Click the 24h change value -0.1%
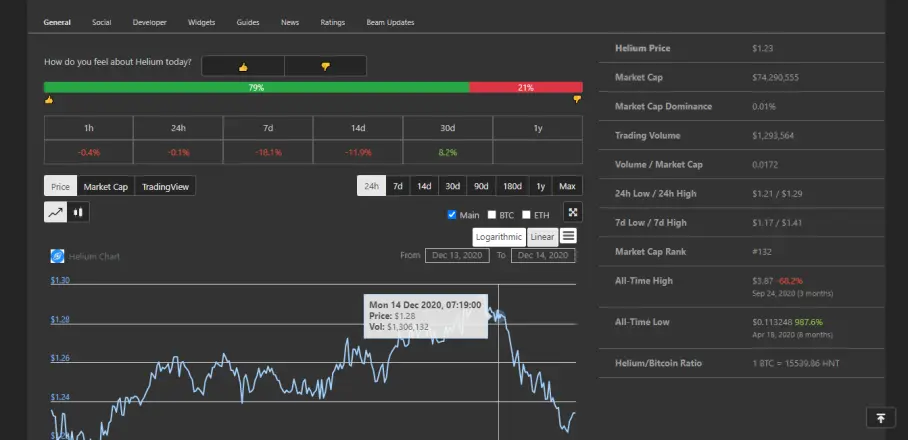This screenshot has height=440, width=908. 178,152
